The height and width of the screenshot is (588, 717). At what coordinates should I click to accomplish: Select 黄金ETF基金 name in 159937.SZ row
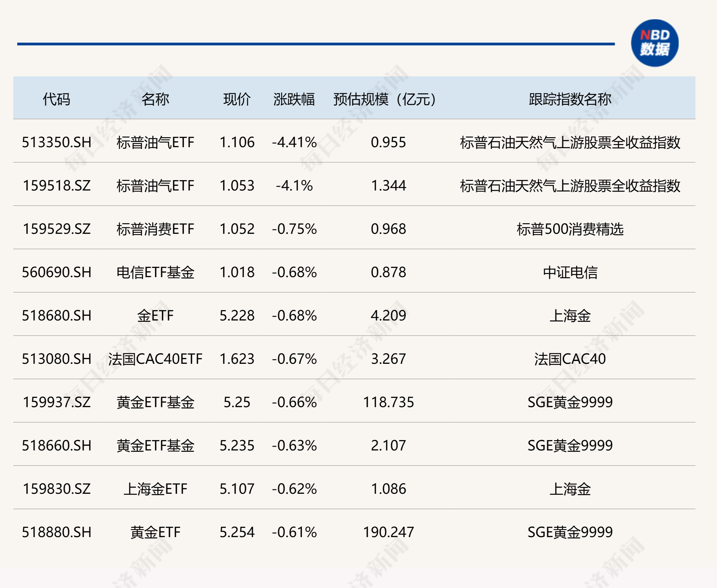pyautogui.click(x=156, y=402)
